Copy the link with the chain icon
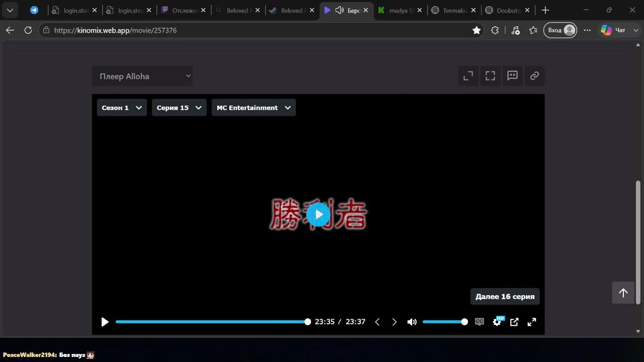The image size is (644, 362). click(534, 76)
